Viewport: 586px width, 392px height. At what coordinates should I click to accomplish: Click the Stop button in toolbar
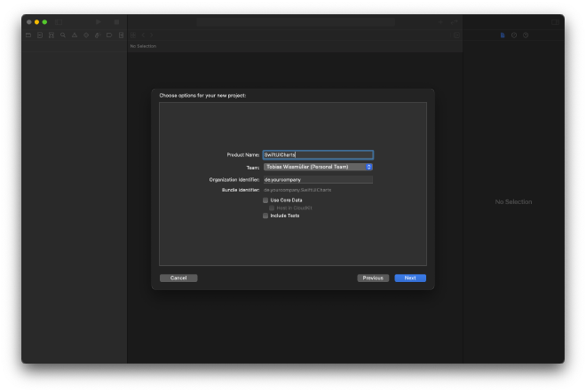[x=116, y=21]
